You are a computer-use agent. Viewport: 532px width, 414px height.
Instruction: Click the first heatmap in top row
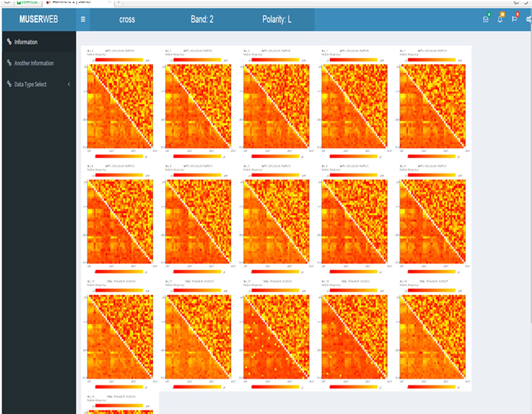[120, 106]
